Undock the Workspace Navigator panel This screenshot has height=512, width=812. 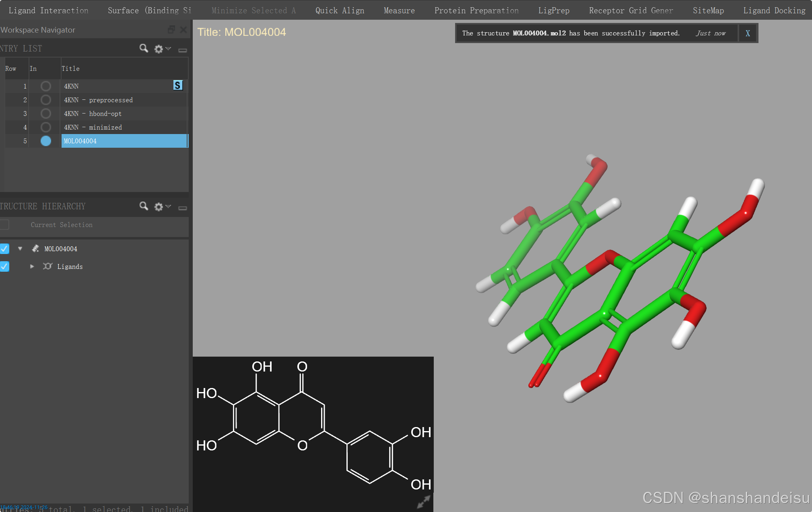tap(171, 30)
